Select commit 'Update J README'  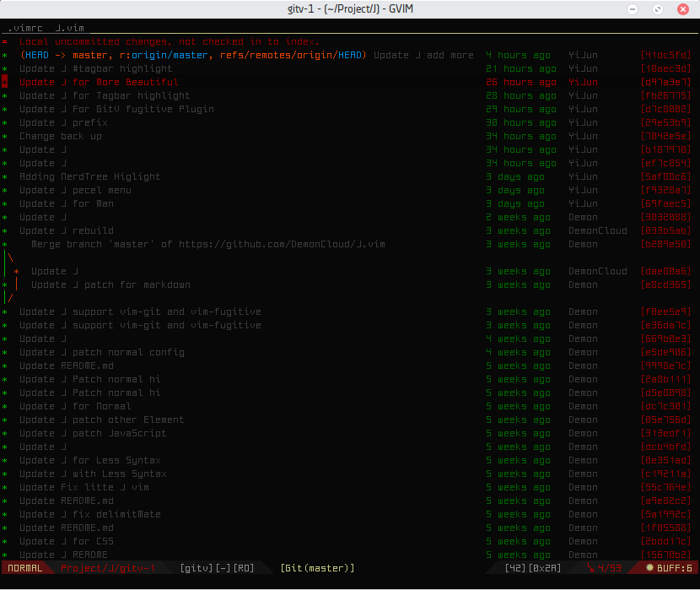[63, 555]
